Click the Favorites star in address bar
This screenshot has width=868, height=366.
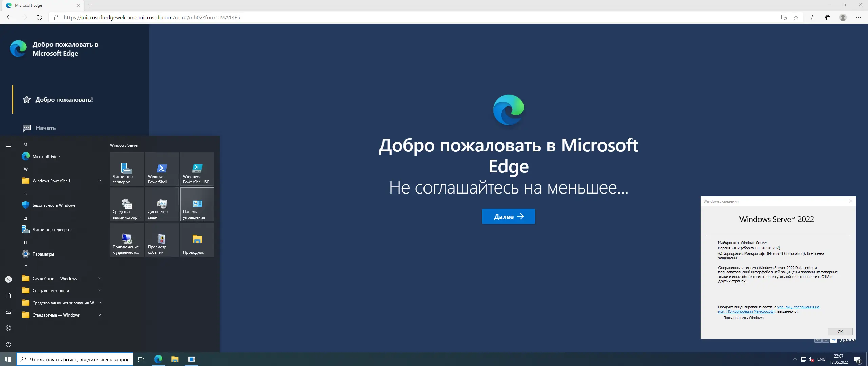[x=796, y=17]
